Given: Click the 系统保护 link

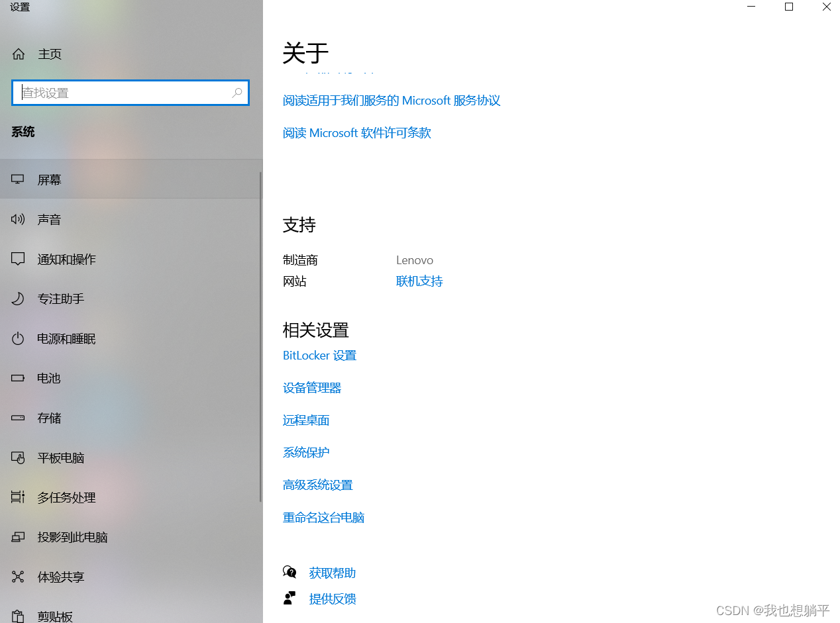Looking at the screenshot, I should [x=306, y=453].
